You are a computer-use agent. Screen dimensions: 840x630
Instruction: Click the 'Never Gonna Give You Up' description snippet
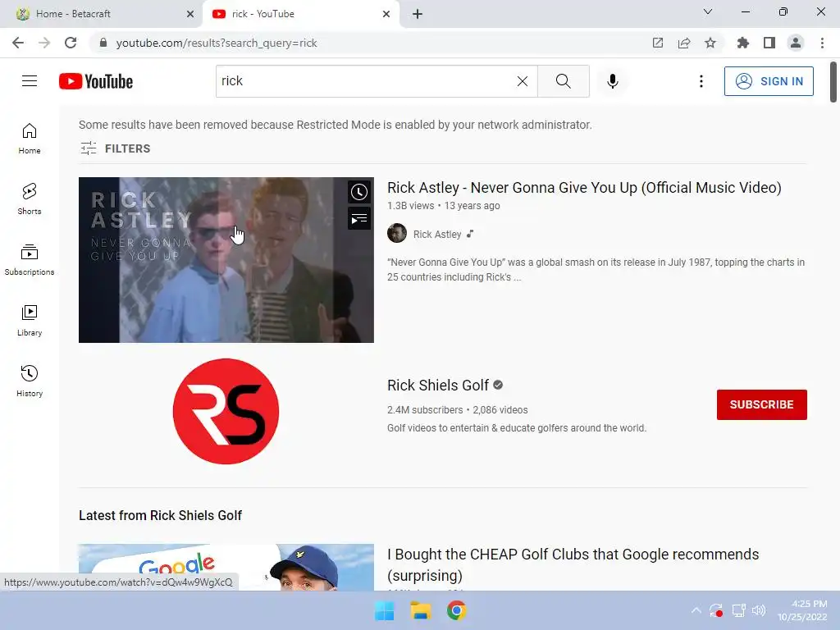click(x=596, y=269)
